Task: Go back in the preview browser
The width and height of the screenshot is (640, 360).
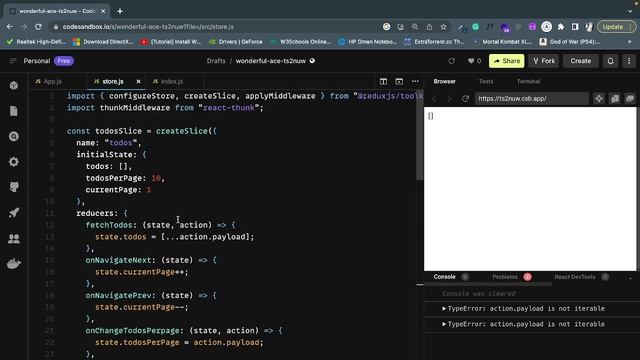Action: pyautogui.click(x=434, y=99)
